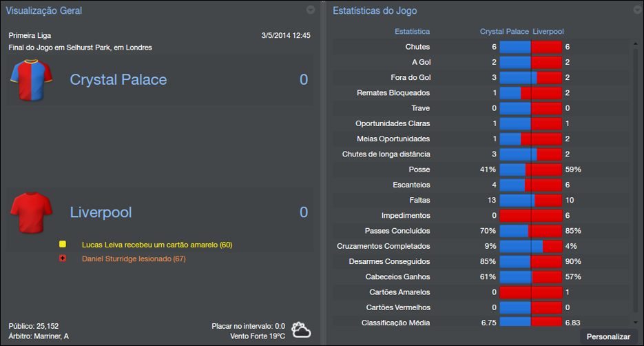Screen dimensions: 644x346
Task: Open the Crystal Palace team name link
Action: pyautogui.click(x=118, y=80)
